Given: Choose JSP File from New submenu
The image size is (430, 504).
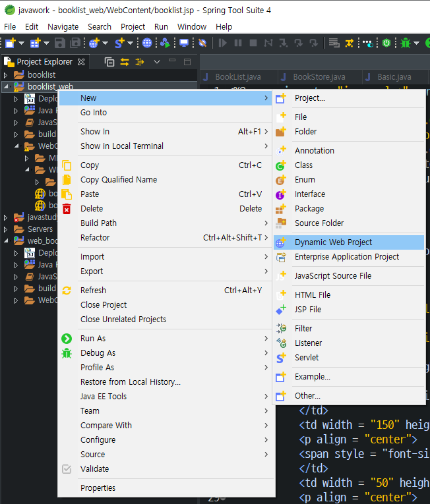Looking at the screenshot, I should coord(349,310).
